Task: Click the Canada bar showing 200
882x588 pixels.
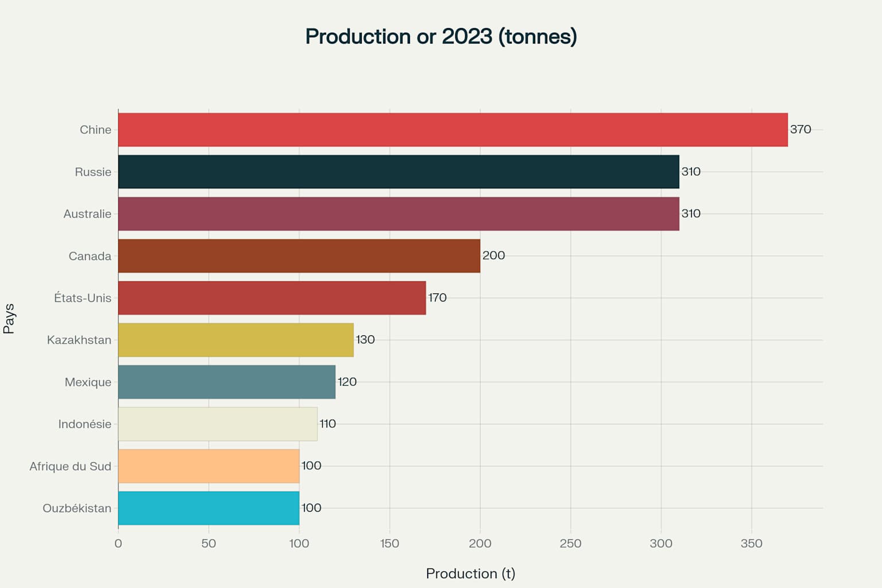Action: pos(299,256)
